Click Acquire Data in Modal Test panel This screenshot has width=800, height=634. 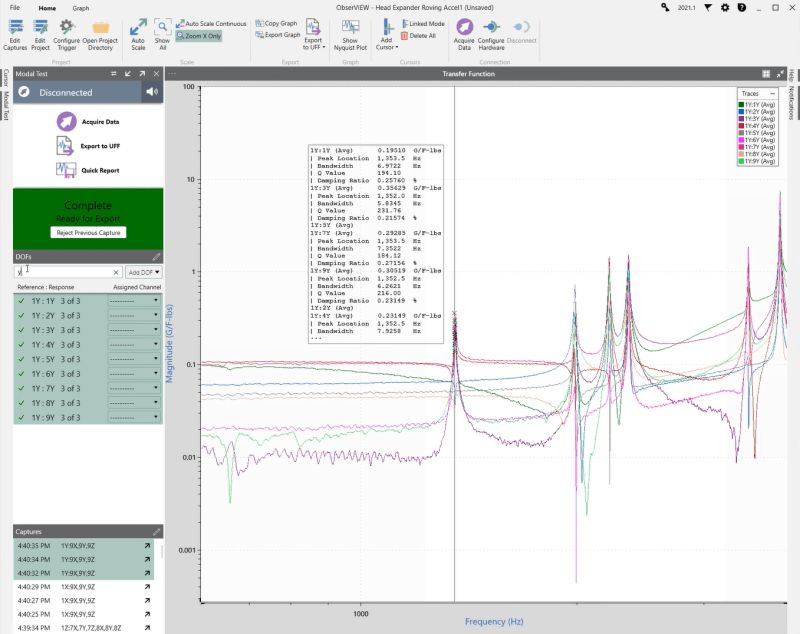click(88, 122)
